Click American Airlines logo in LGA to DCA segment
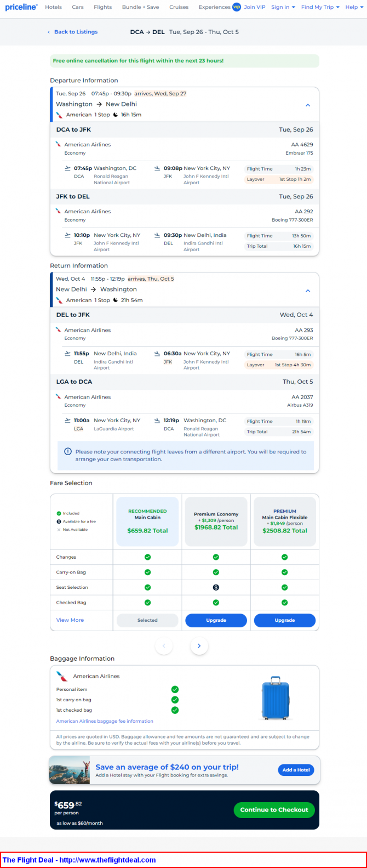This screenshot has height=868, width=367. pyautogui.click(x=59, y=396)
